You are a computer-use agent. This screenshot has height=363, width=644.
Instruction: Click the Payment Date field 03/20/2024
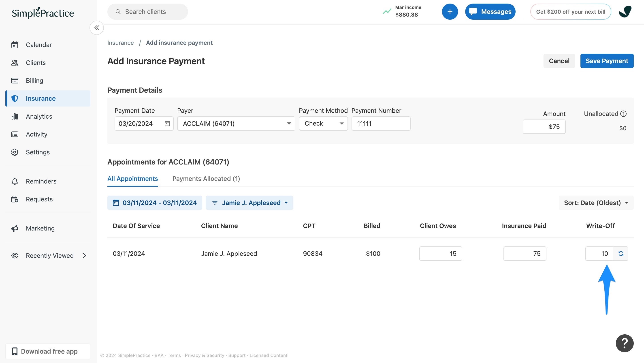[144, 124]
